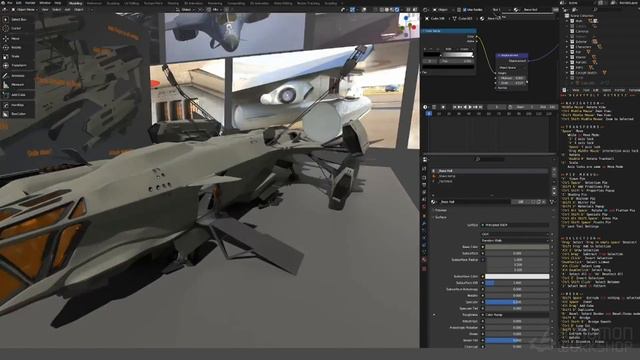This screenshot has height=360, width=640.
Task: Open the Random Walk subsurface method dropdown
Action: click(516, 240)
